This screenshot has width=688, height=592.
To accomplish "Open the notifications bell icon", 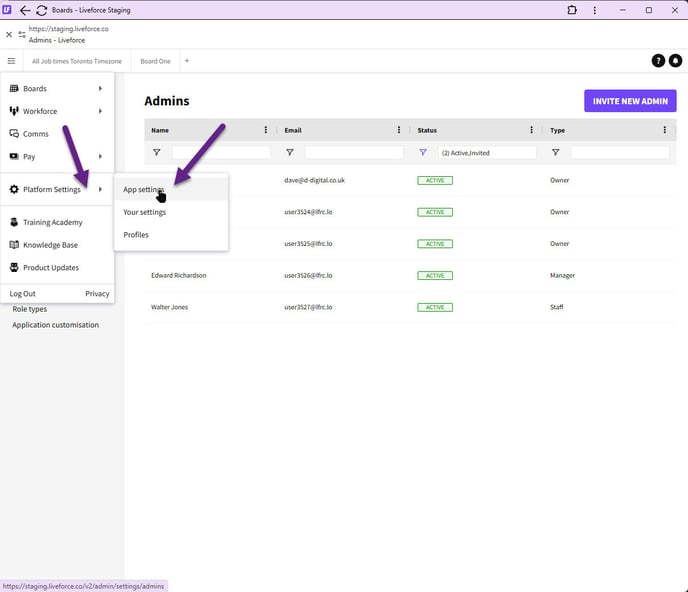I will point(674,61).
